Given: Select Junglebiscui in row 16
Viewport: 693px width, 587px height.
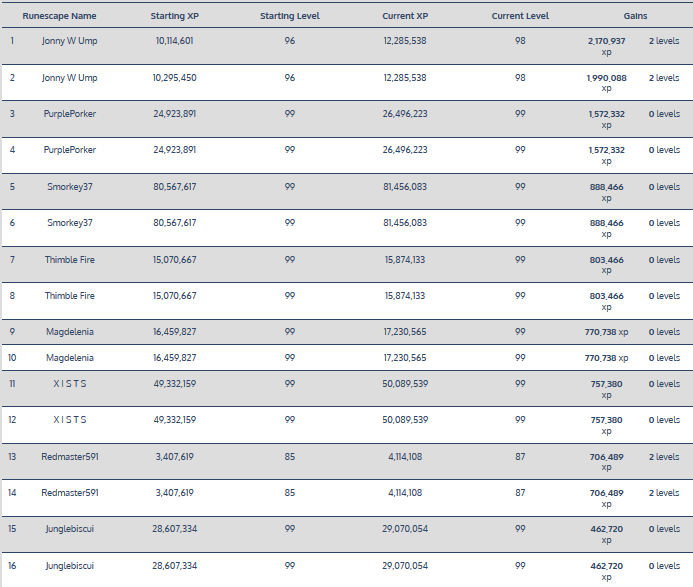Looking at the screenshot, I should [x=70, y=566].
